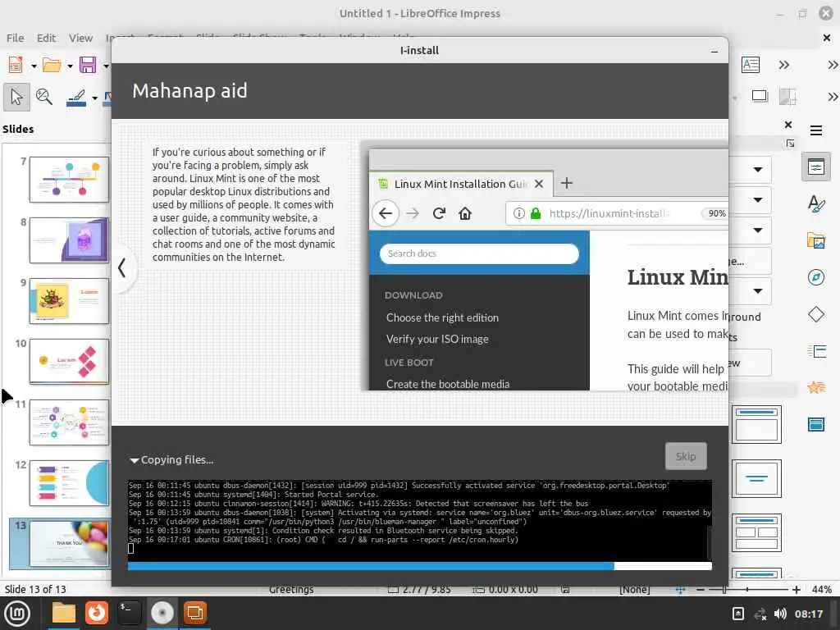The width and height of the screenshot is (840, 630).
Task: Choose the Title, Content layout thumbnail
Action: point(756,424)
